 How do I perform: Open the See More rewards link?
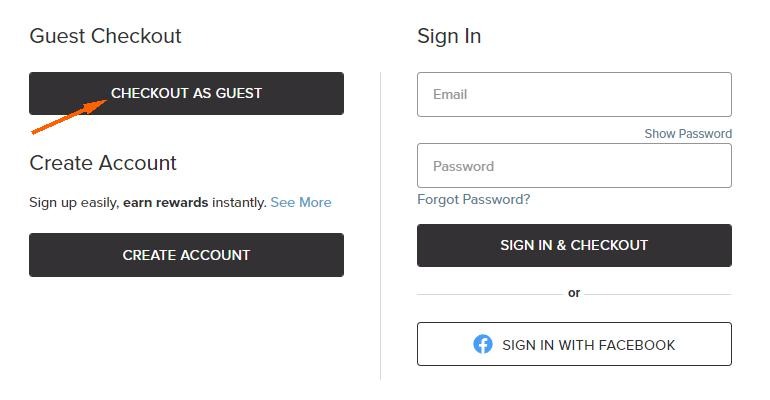point(300,202)
